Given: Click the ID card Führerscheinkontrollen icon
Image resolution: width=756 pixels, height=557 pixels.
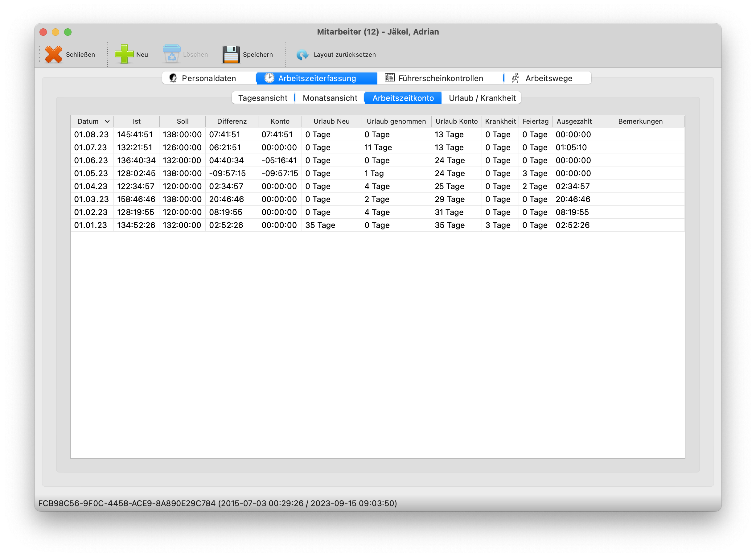Looking at the screenshot, I should pyautogui.click(x=390, y=78).
